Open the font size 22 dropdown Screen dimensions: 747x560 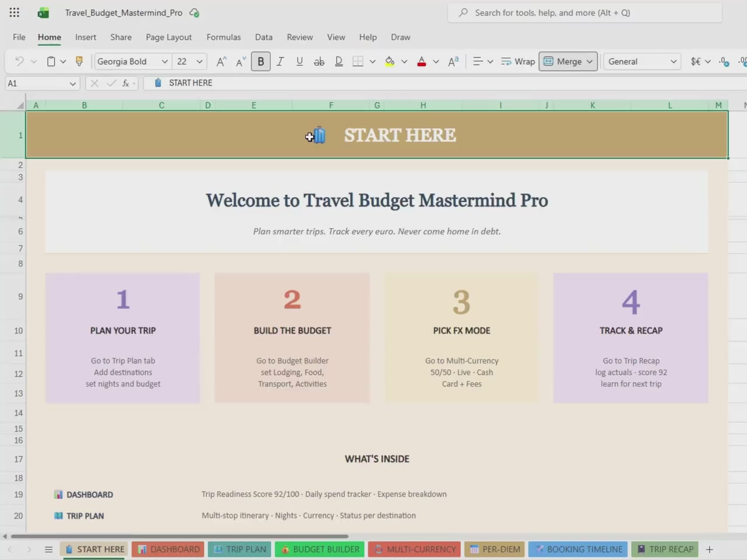[199, 61]
